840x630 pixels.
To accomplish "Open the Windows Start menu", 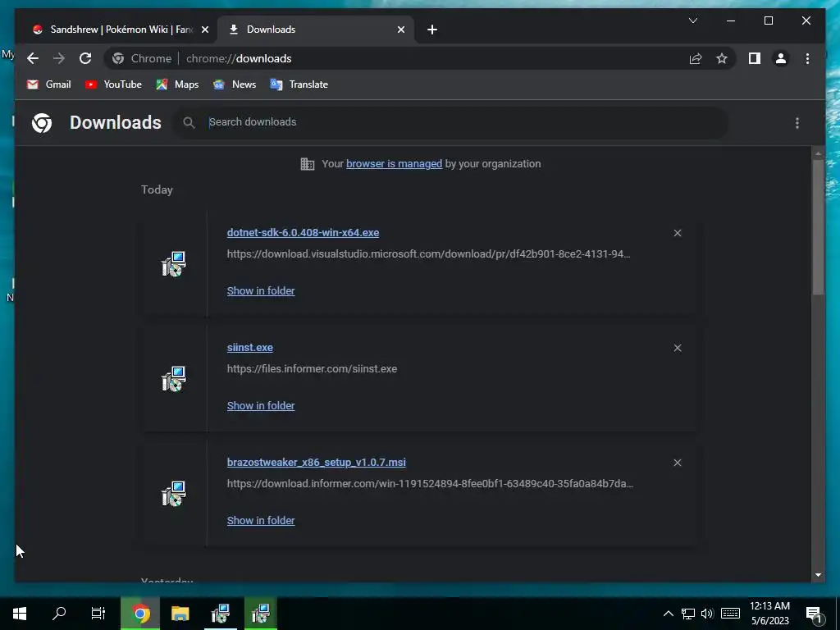I will pos(20,614).
